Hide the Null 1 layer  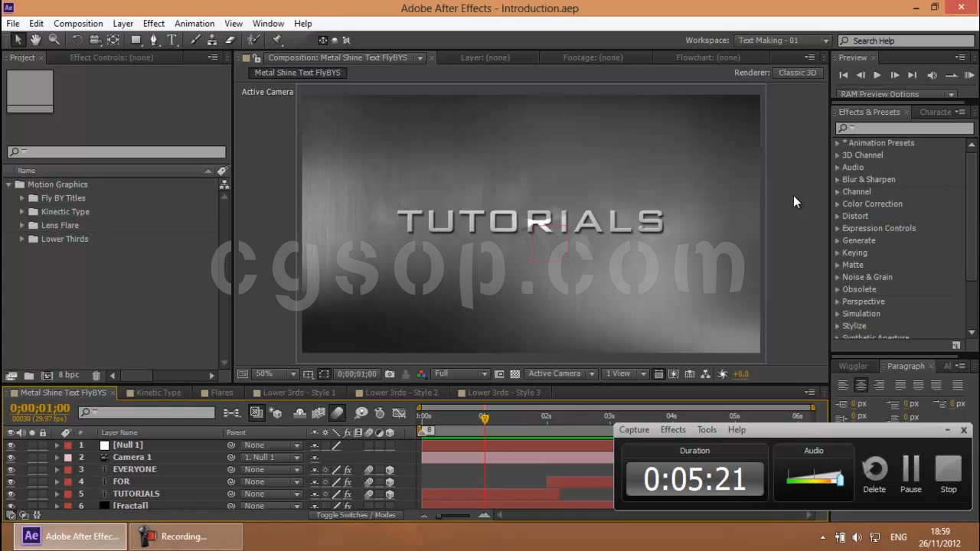pos(11,445)
